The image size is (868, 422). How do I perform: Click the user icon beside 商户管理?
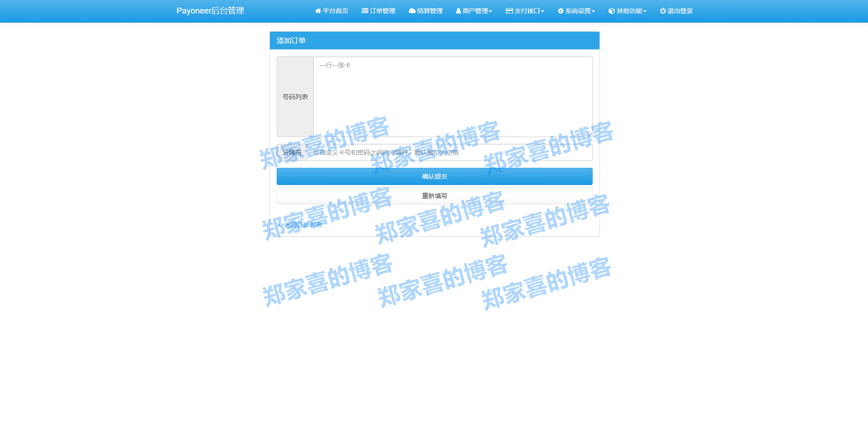[x=459, y=11]
